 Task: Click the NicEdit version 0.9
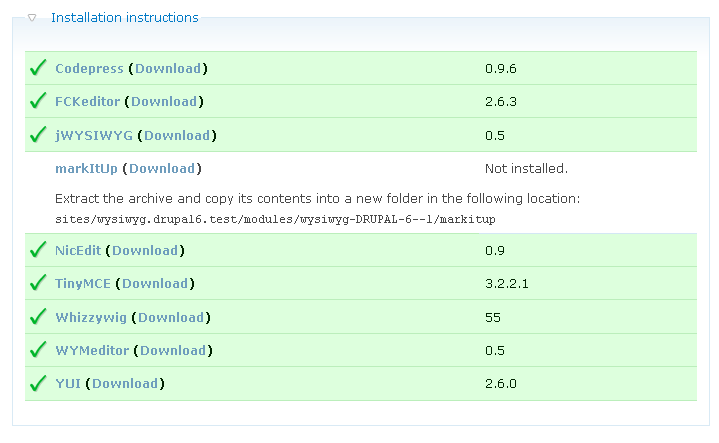[x=495, y=251]
